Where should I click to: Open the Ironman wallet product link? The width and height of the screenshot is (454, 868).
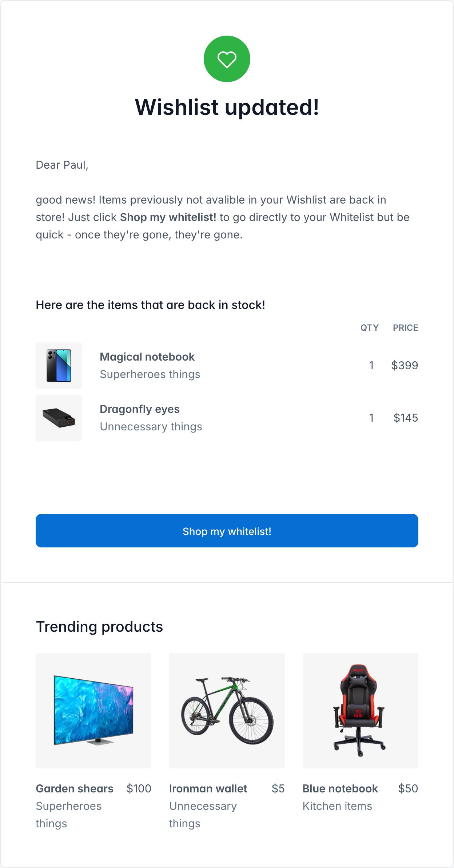tap(208, 788)
